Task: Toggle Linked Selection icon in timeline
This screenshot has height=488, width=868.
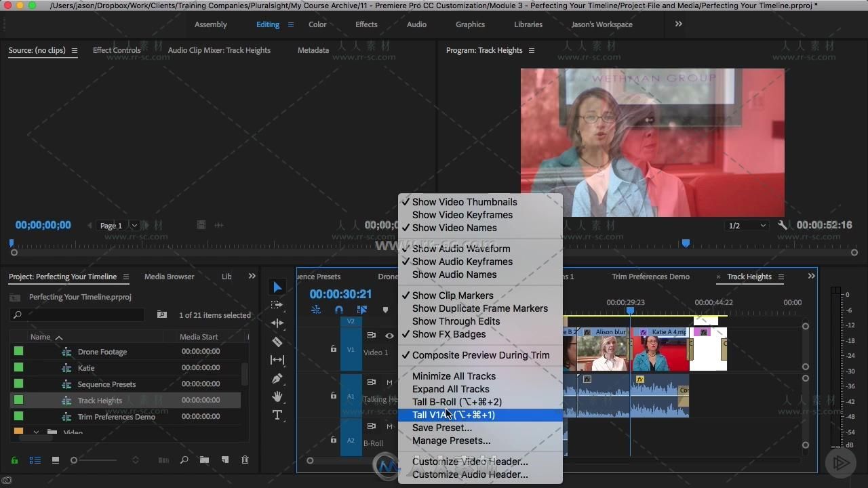Action: (x=362, y=310)
